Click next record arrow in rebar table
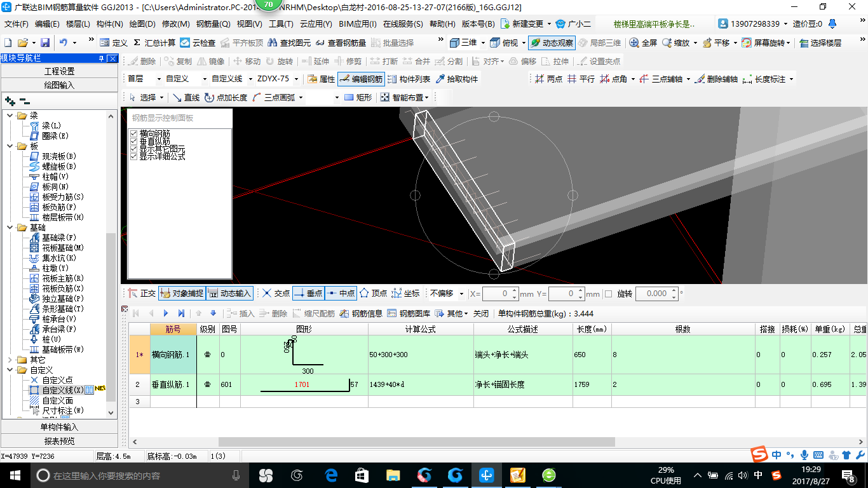This screenshot has height=488, width=868. click(166, 313)
